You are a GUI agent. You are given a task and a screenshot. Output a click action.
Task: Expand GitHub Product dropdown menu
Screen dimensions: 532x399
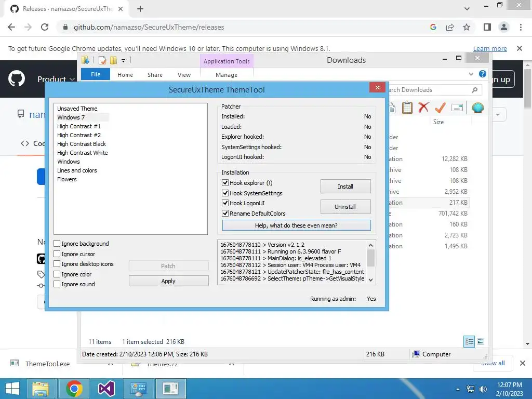click(56, 79)
